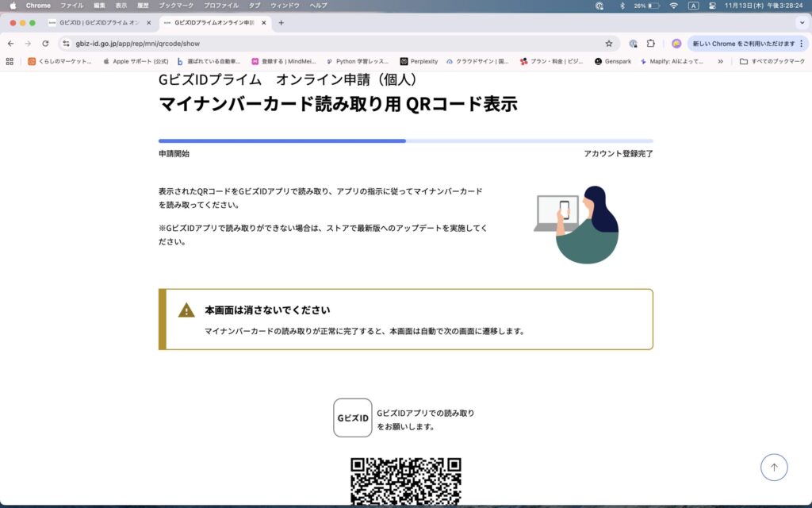This screenshot has width=812, height=508.
Task: Click the 新しい Chrome をご利用いただけます button
Action: tap(745, 44)
